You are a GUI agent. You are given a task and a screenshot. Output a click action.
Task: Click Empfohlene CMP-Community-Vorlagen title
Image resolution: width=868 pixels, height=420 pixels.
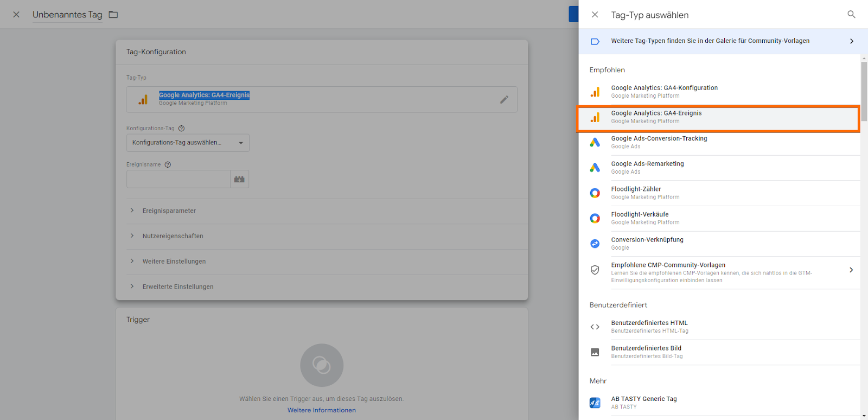pos(668,265)
